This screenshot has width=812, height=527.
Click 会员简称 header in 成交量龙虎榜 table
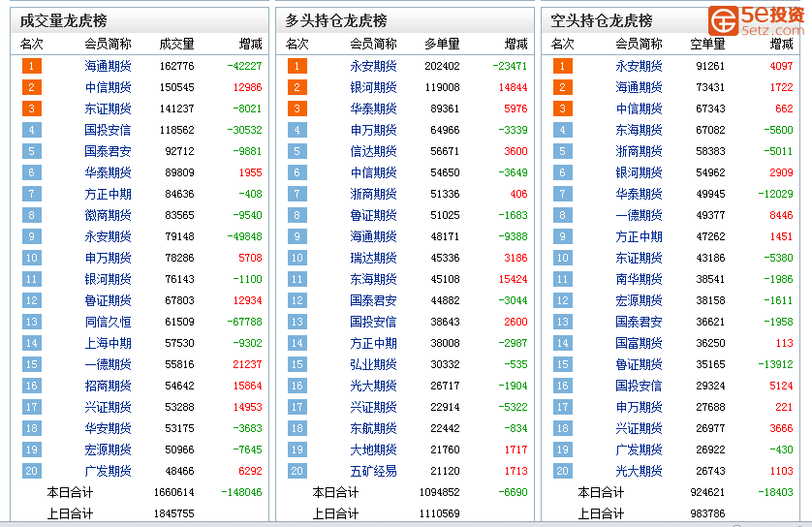click(x=108, y=44)
